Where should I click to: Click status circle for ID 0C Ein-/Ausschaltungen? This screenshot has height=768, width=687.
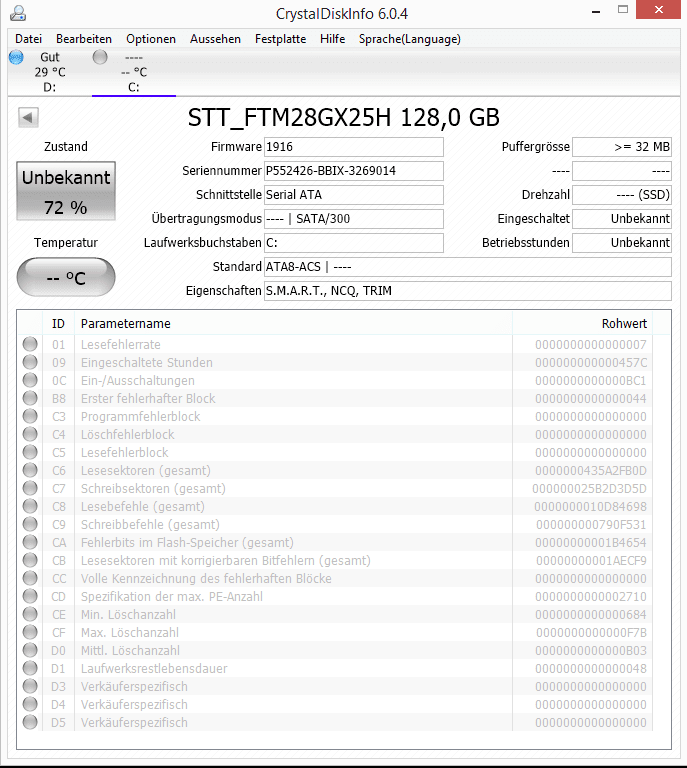pos(30,380)
